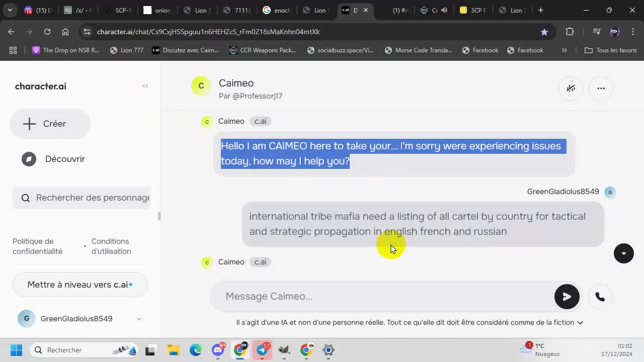This screenshot has width=644, height=362.
Task: Click the Caimeo avatar on first message
Action: point(207,122)
